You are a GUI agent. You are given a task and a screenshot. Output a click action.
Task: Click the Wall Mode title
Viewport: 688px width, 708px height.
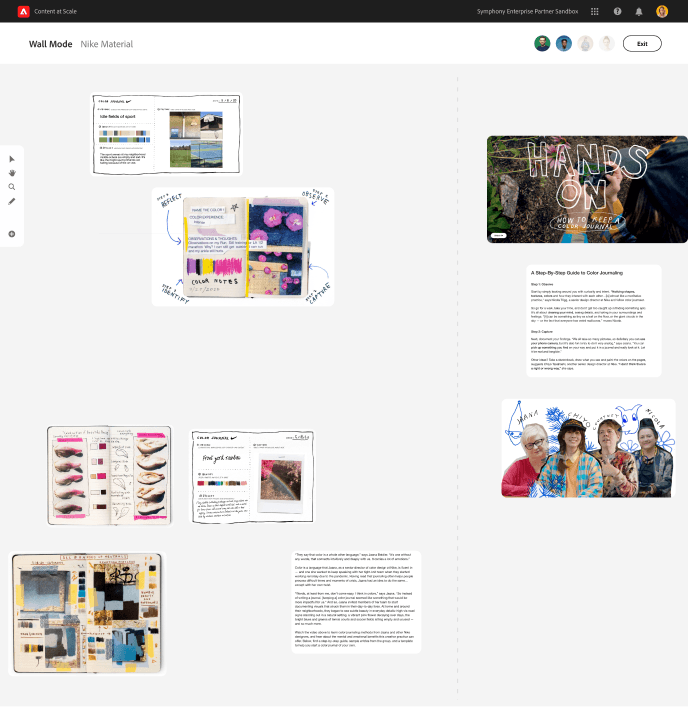click(x=51, y=44)
